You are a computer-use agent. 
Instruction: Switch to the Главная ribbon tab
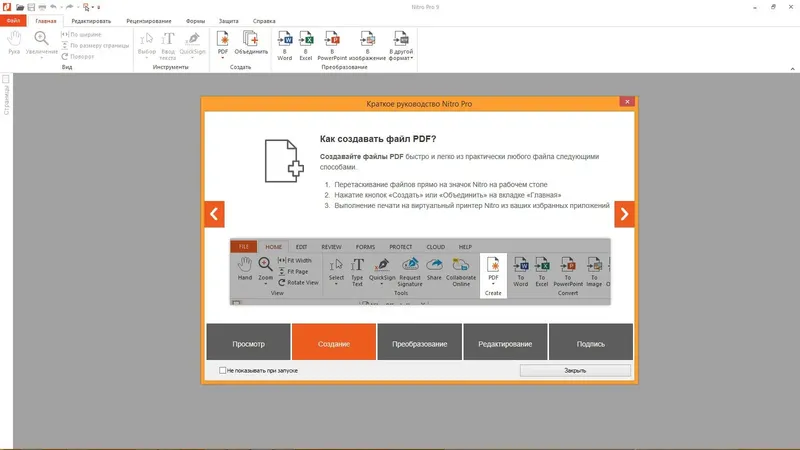(x=46, y=21)
